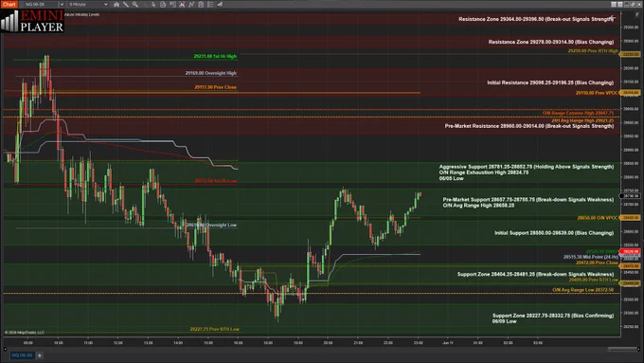Viewport: 644px width, 363px height.
Task: Click '29250.00 Prev RTH High' label
Action: [593, 51]
